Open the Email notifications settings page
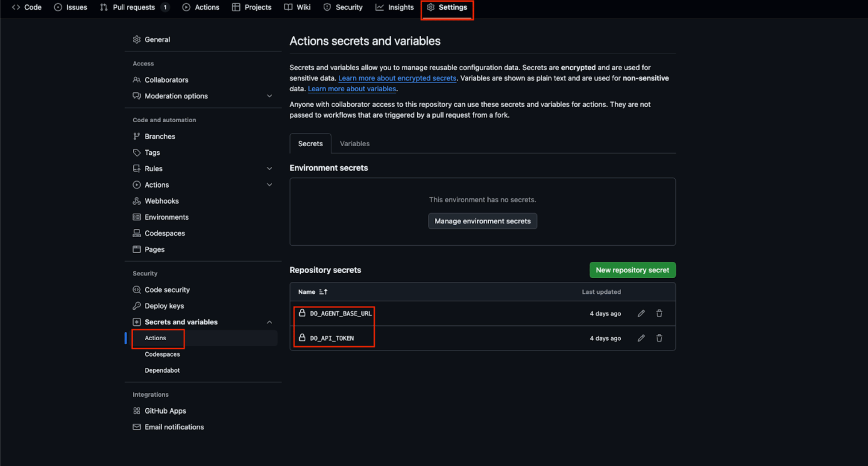 [174, 427]
